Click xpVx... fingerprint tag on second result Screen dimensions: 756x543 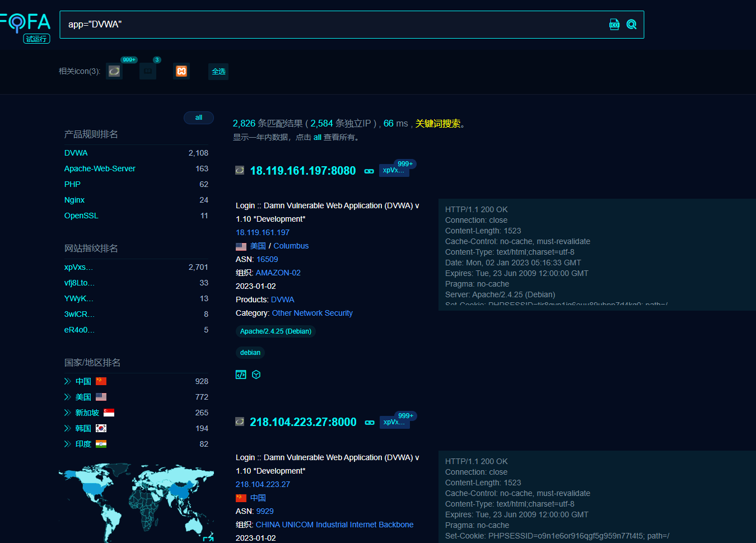pyautogui.click(x=395, y=422)
